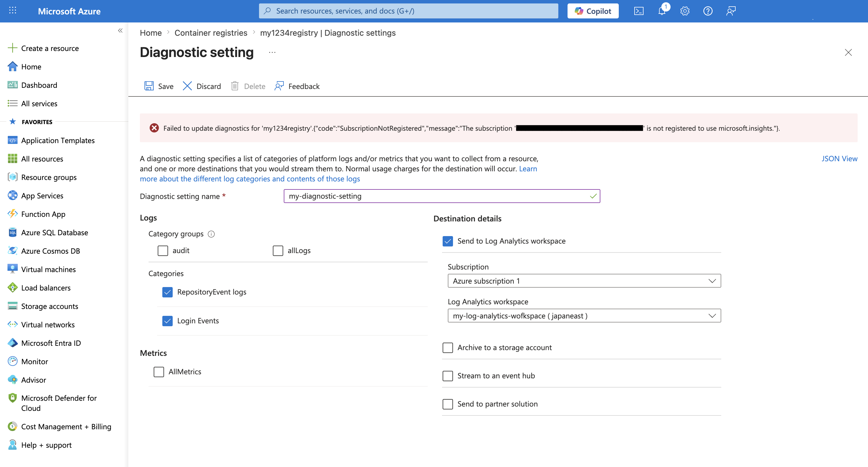Uncheck RepositoryEvent logs checkbox
The height and width of the screenshot is (467, 868).
pos(167,292)
